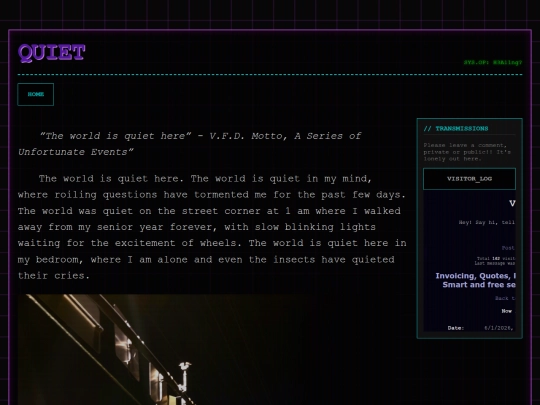Click the Date value 6/1/2026
This screenshot has width=540, height=405.
(499, 328)
